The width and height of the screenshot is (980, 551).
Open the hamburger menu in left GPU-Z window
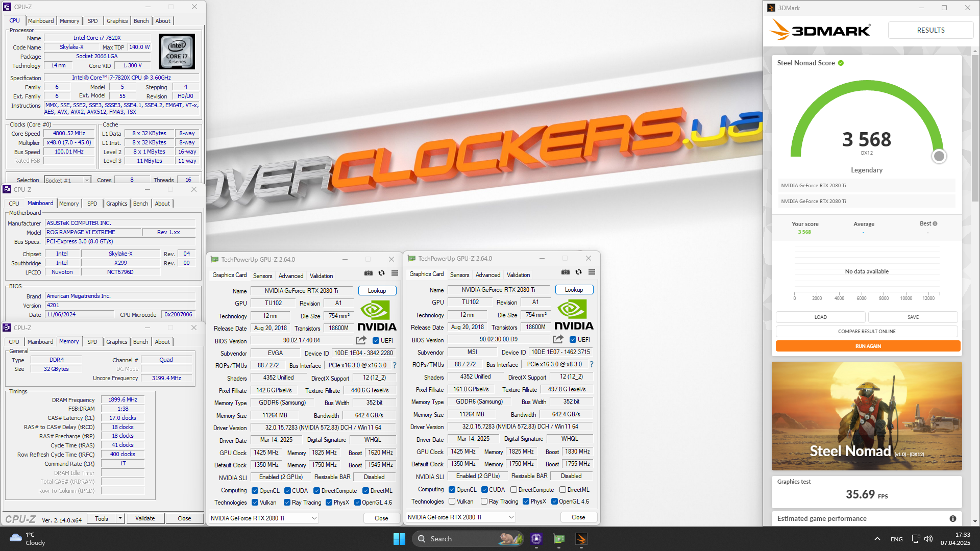[395, 273]
